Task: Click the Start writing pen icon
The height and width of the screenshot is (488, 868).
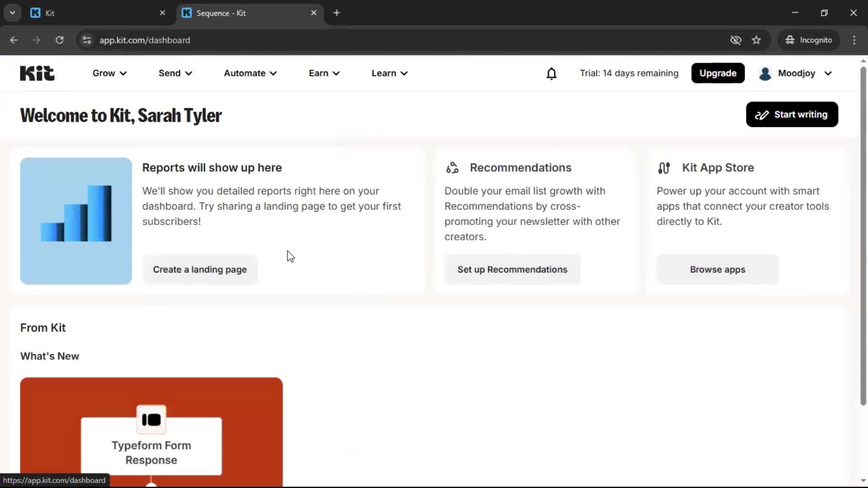Action: 761,114
